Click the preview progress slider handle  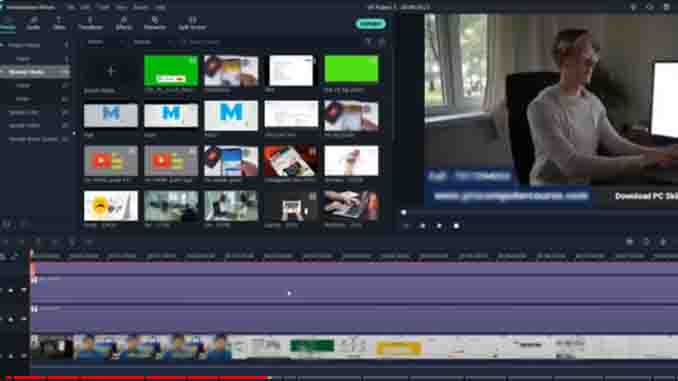(403, 212)
